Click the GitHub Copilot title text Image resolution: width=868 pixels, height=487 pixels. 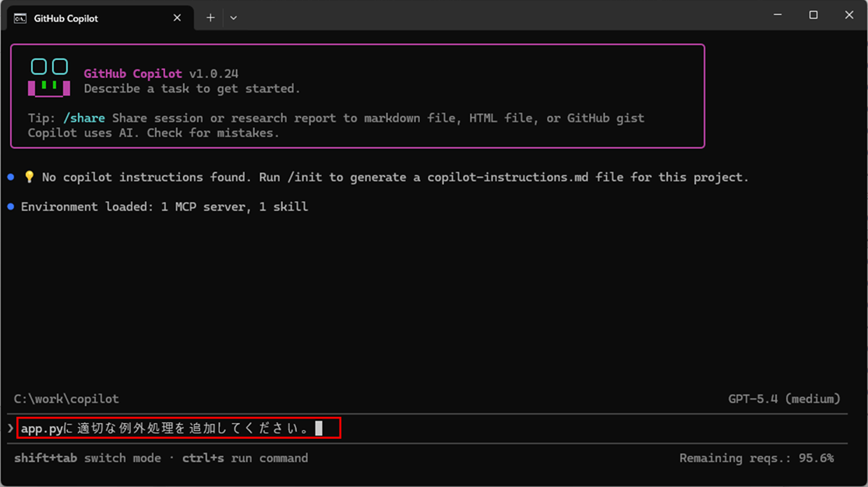132,74
